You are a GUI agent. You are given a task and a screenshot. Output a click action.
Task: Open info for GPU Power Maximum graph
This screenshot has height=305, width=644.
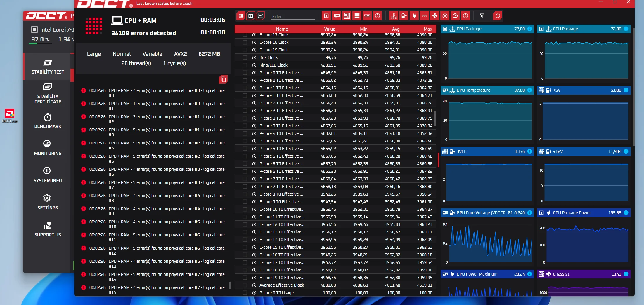529,274
